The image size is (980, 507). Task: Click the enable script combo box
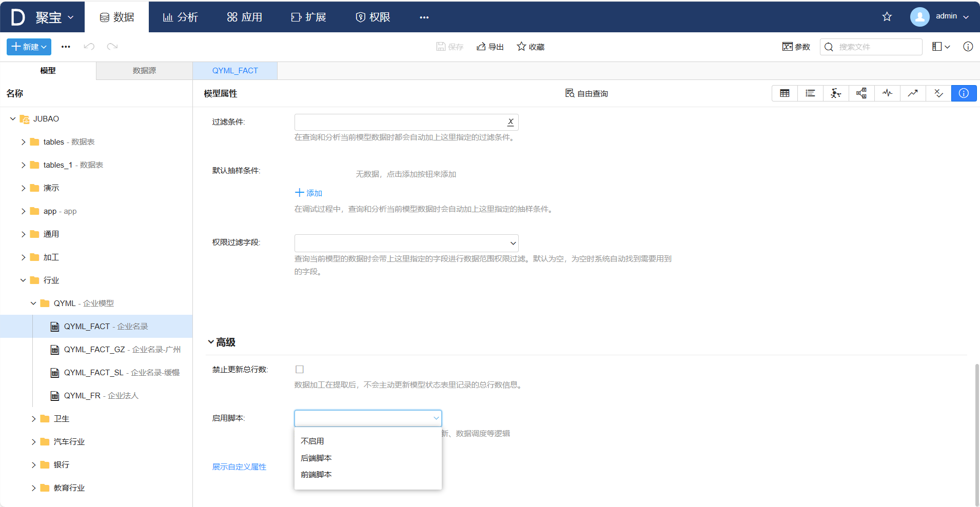click(368, 418)
